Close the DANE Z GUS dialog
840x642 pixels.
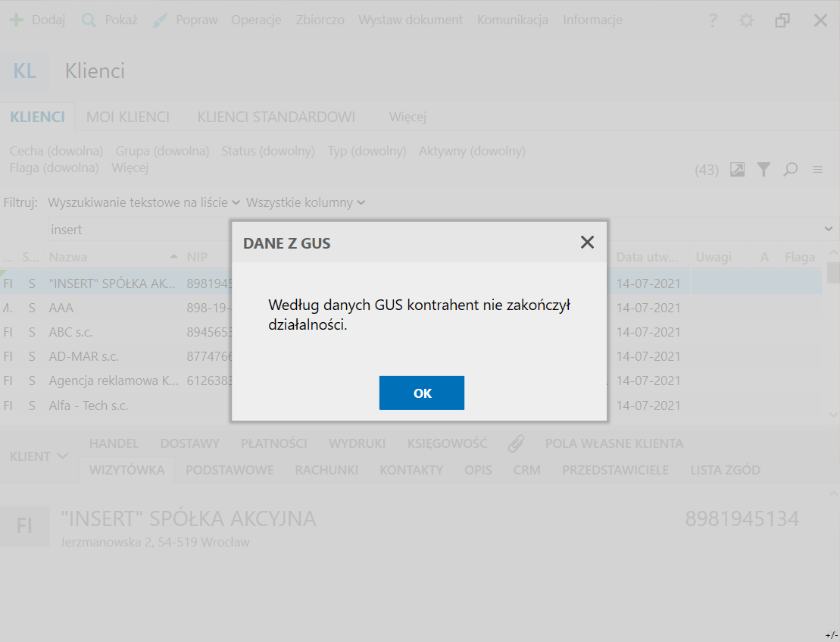click(587, 243)
